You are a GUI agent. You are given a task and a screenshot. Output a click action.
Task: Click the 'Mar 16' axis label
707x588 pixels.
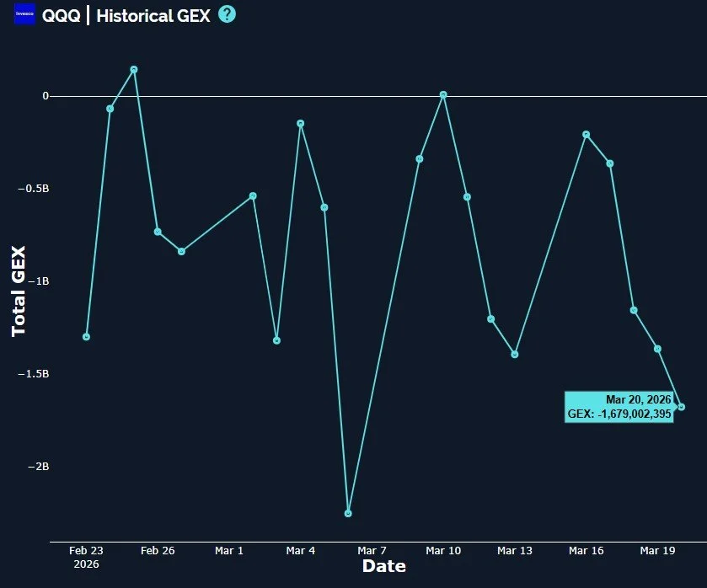coord(586,551)
